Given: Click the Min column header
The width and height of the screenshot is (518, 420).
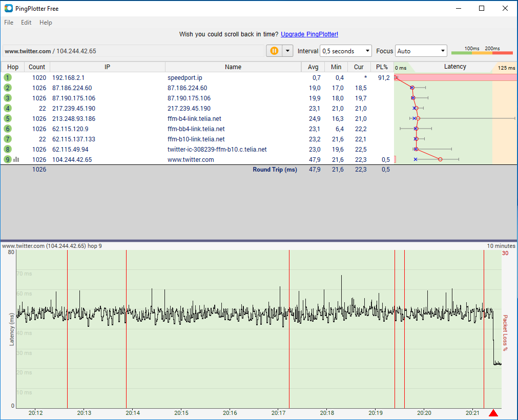Looking at the screenshot, I should tap(336, 67).
